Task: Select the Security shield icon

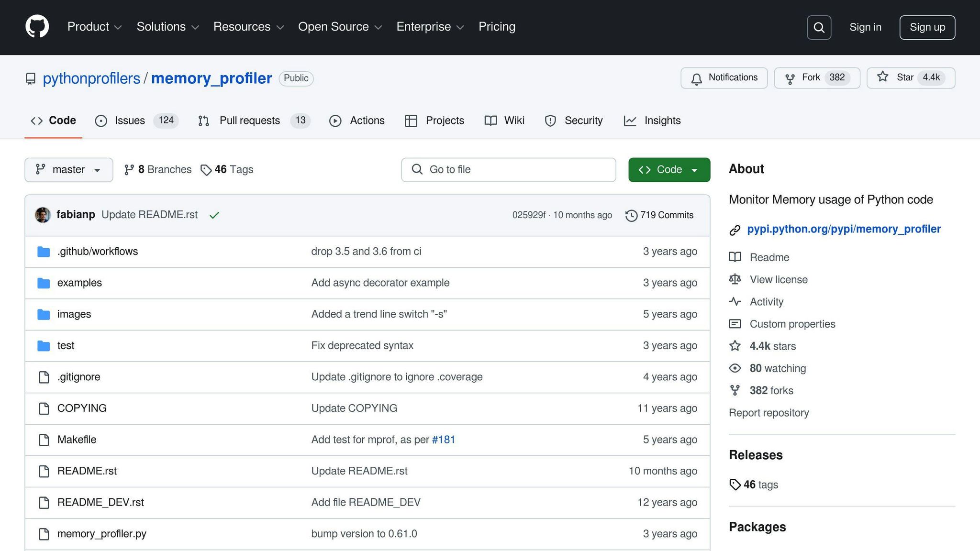Action: click(550, 121)
